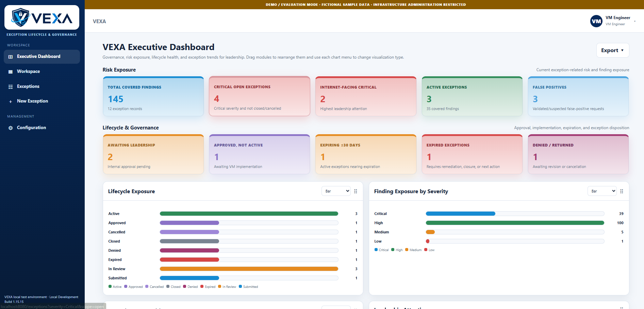
Task: Click the New Exception plus icon
Action: (11, 101)
